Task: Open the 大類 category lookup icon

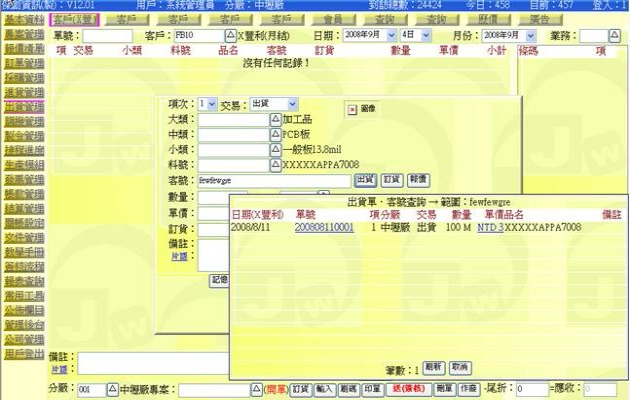Action: [x=276, y=120]
